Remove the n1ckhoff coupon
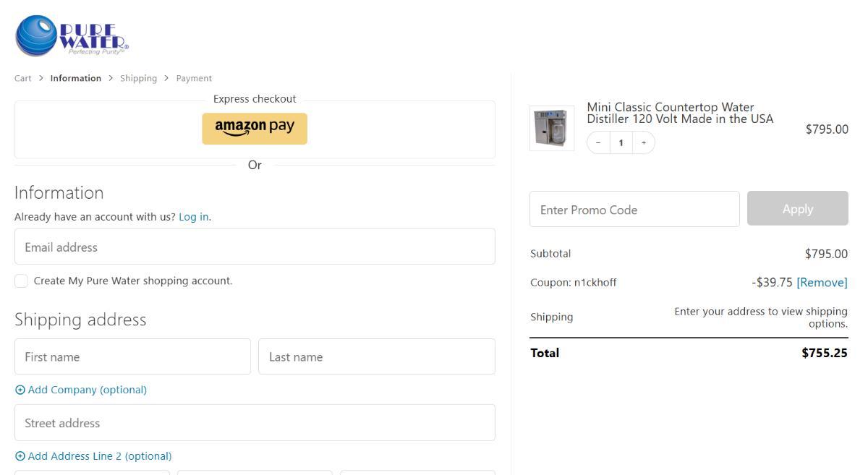The width and height of the screenshot is (868, 475). click(822, 283)
